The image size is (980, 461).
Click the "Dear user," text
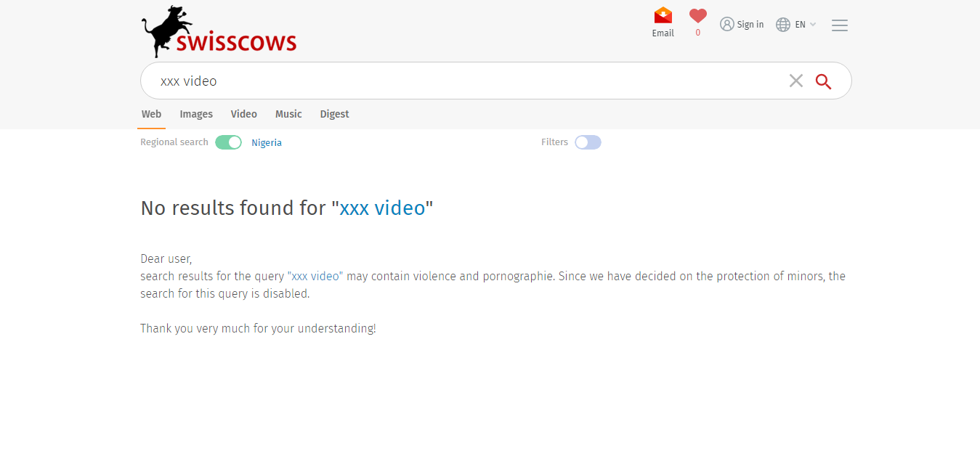point(166,259)
